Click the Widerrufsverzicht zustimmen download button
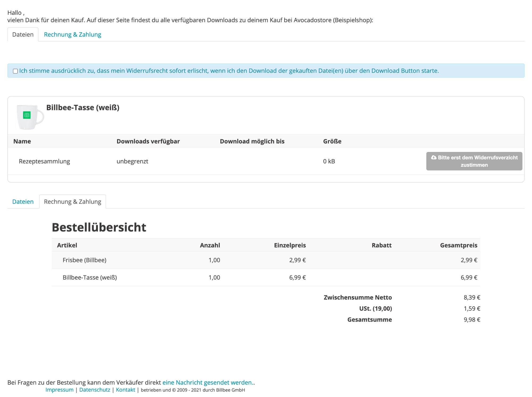The width and height of the screenshot is (532, 397). 474,161
